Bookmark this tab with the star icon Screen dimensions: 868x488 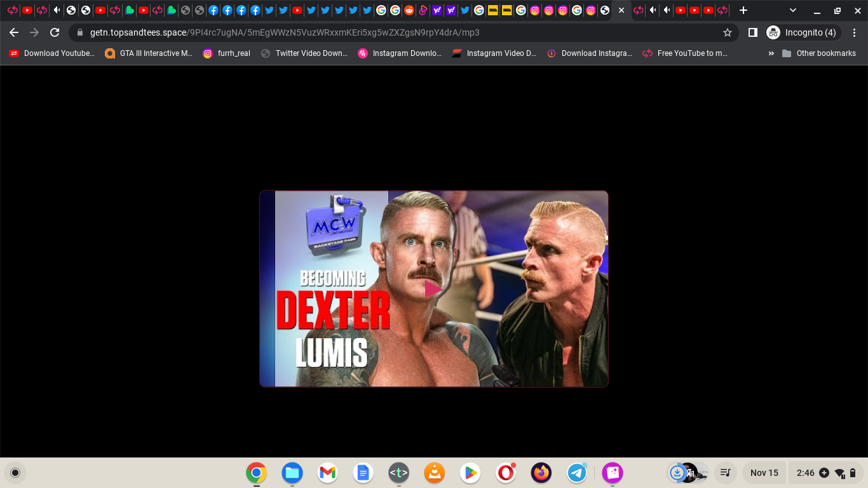(728, 32)
